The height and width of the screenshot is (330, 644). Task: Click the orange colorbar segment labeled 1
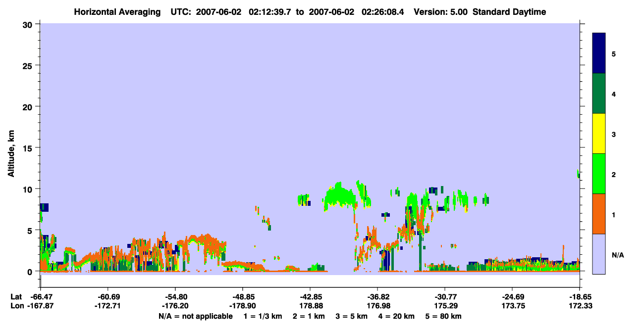599,214
